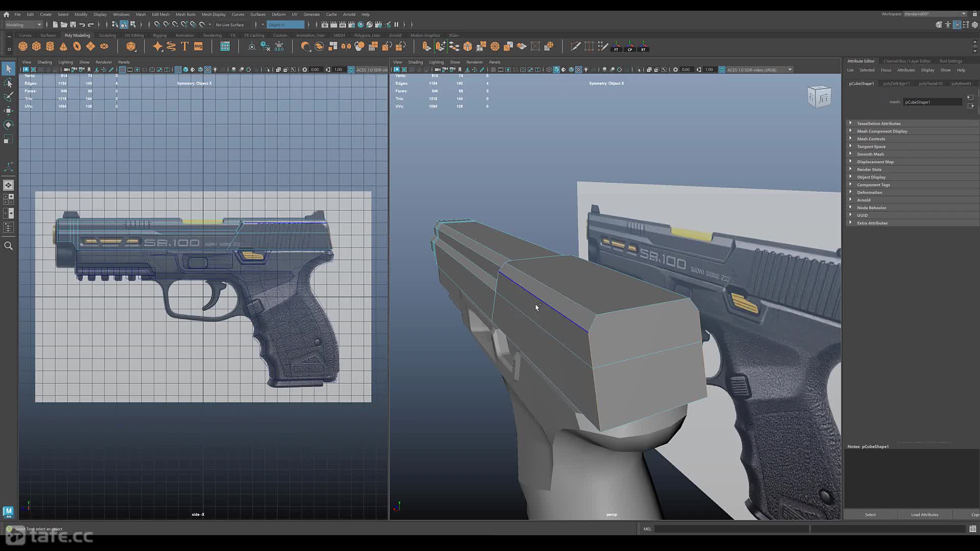
Task: Choose the Lasso Select tool in toolbox
Action: point(8,83)
